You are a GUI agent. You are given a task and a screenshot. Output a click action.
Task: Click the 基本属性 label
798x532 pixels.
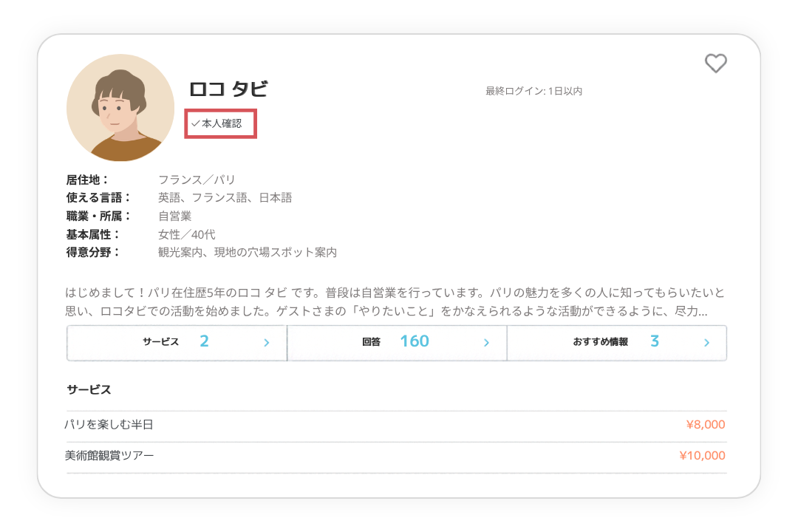tap(93, 234)
